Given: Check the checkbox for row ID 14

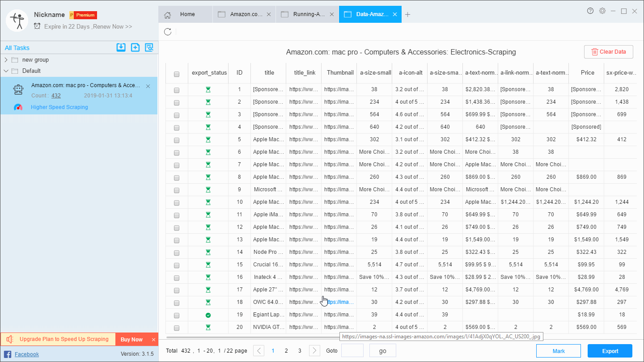Looking at the screenshot, I should tap(177, 253).
